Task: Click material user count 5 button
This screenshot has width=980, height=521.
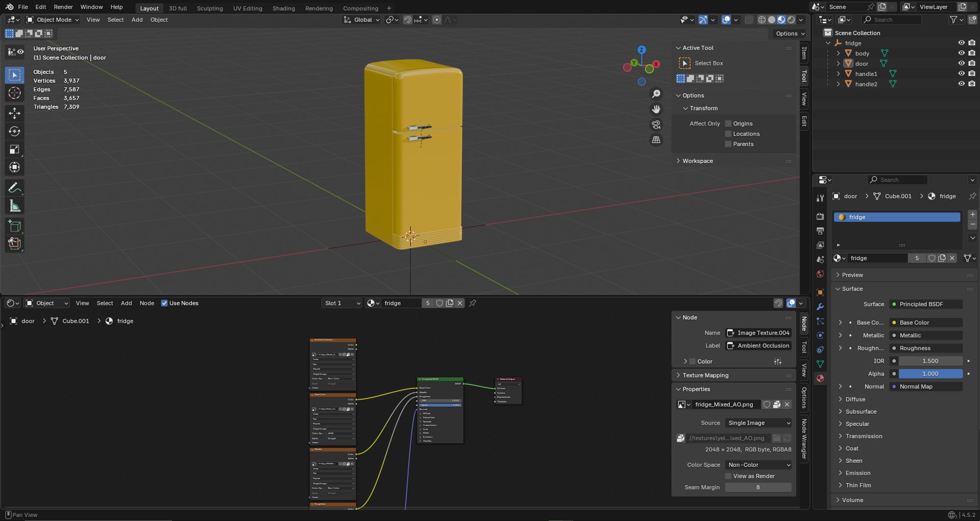Action: tap(917, 258)
